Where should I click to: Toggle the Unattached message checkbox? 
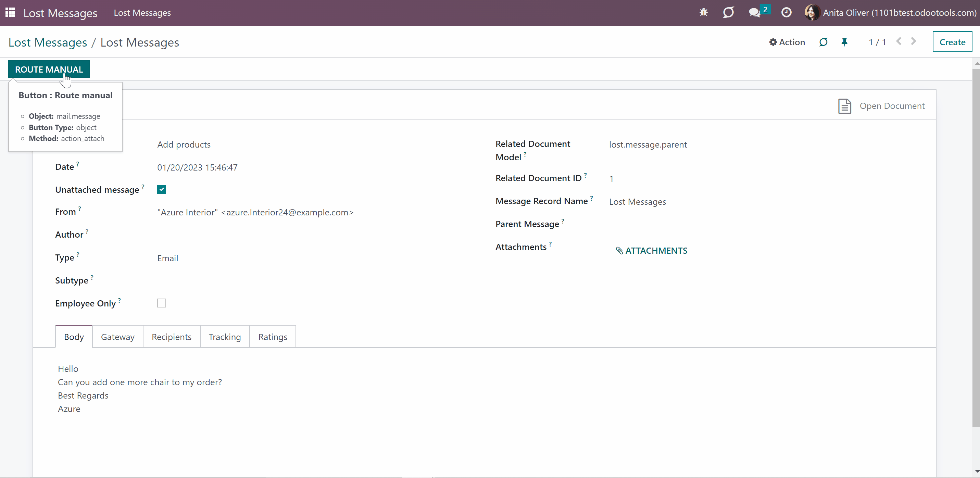161,190
